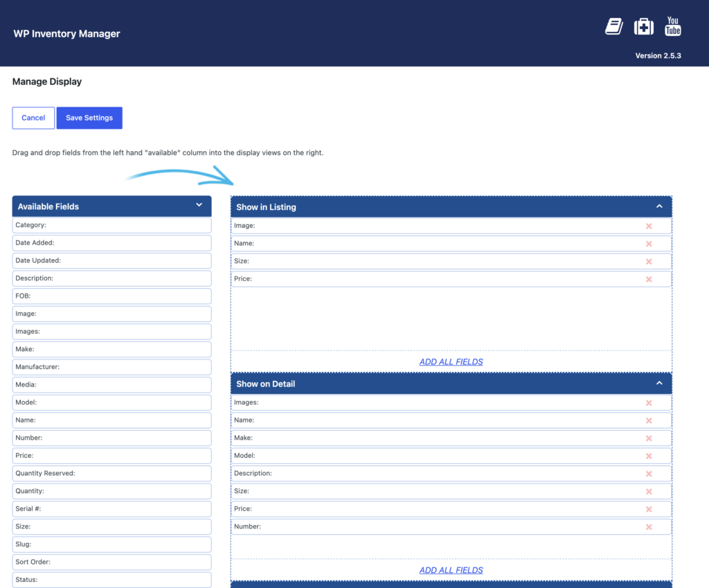
Task: Click the Available Fields header title
Action: [48, 206]
